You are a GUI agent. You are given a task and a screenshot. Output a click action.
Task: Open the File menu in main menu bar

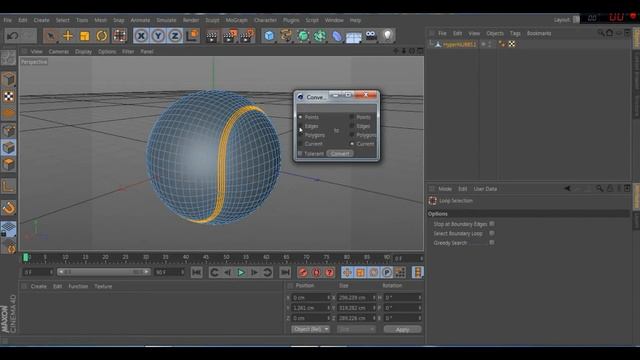tap(7, 20)
